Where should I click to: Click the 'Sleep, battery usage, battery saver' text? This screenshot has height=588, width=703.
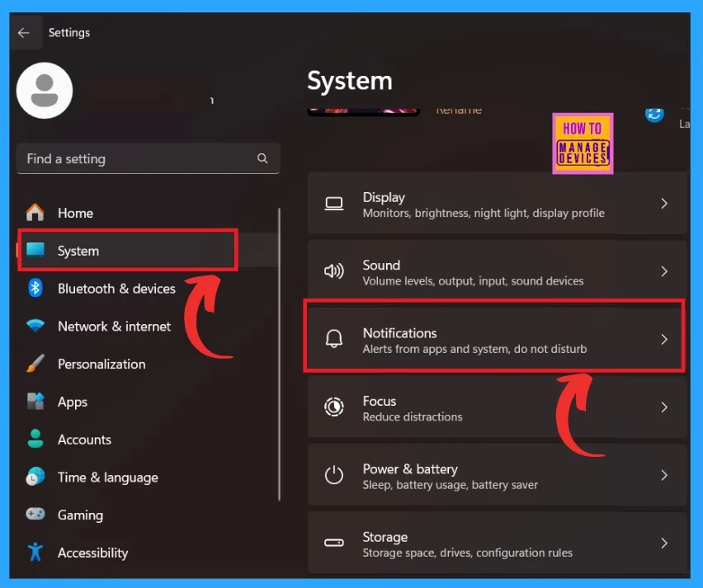(x=451, y=485)
